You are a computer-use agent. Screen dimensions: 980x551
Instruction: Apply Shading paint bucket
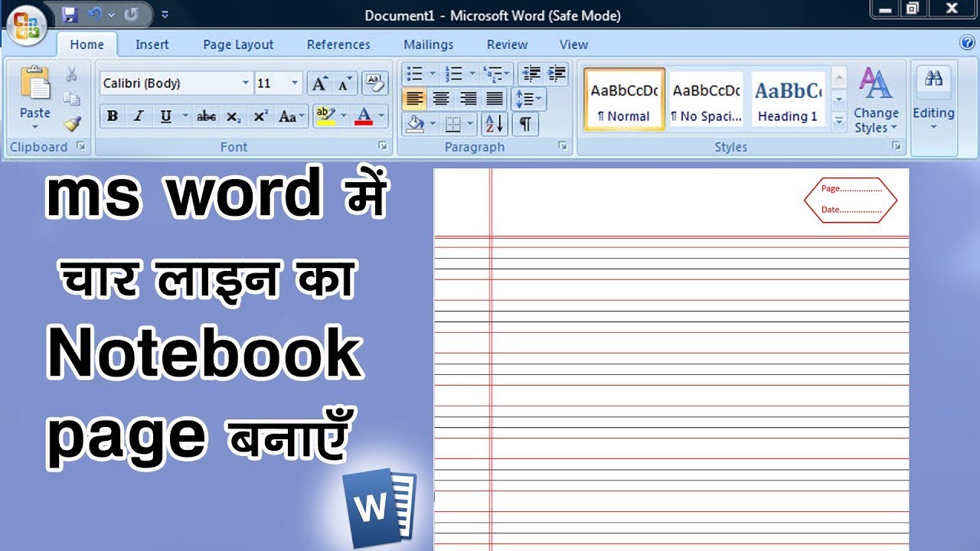pyautogui.click(x=414, y=123)
